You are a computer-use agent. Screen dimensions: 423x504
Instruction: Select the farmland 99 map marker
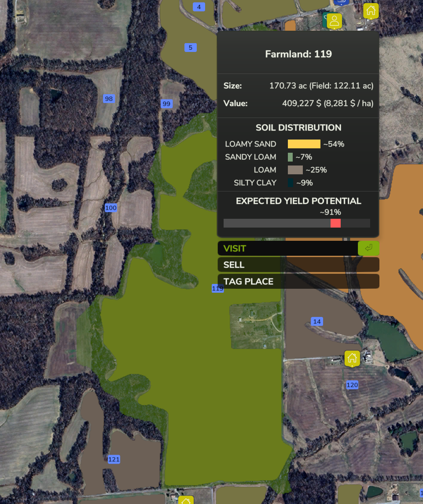(x=166, y=104)
